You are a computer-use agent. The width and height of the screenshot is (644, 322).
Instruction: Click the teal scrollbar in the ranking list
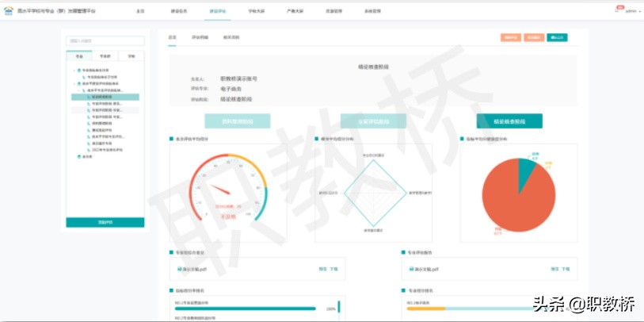click(339, 307)
